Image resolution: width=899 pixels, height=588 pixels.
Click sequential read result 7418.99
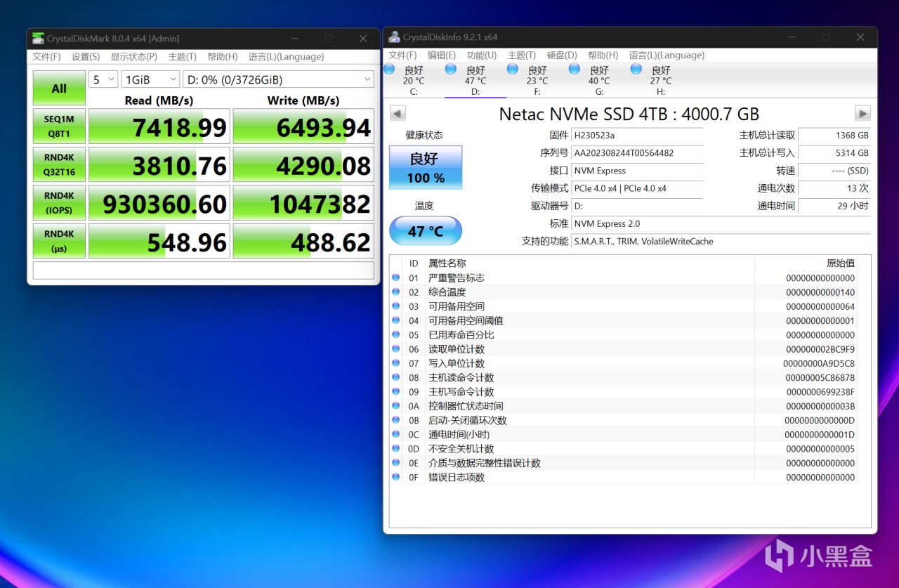pos(159,126)
